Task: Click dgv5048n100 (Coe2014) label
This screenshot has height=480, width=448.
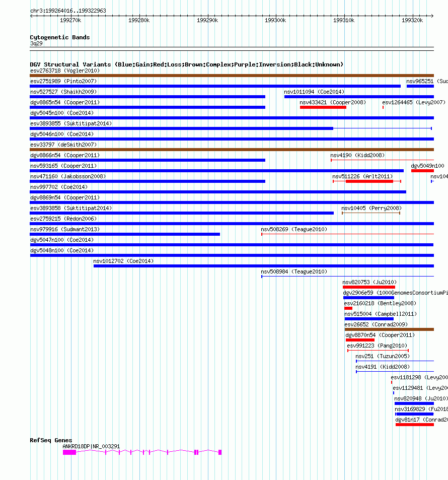Action: 62,250
